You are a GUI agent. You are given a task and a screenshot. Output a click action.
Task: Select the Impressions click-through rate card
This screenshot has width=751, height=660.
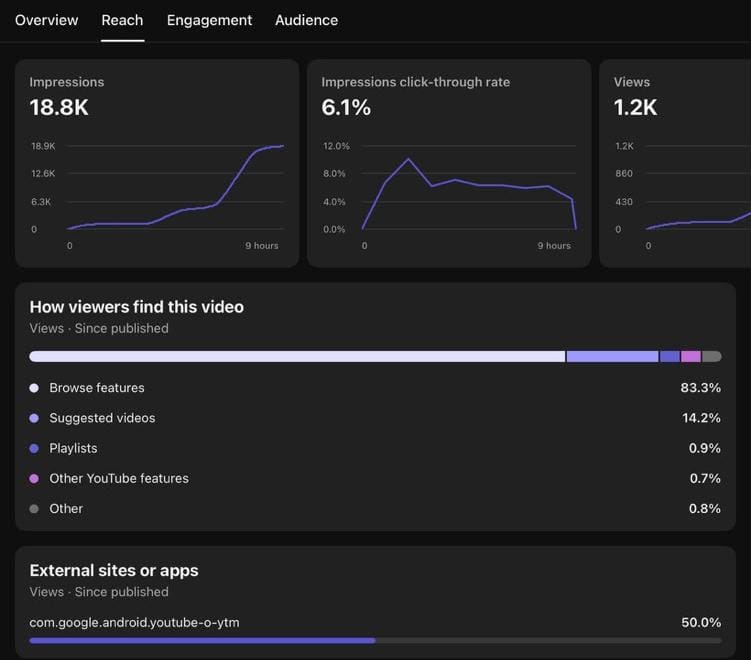[449, 163]
